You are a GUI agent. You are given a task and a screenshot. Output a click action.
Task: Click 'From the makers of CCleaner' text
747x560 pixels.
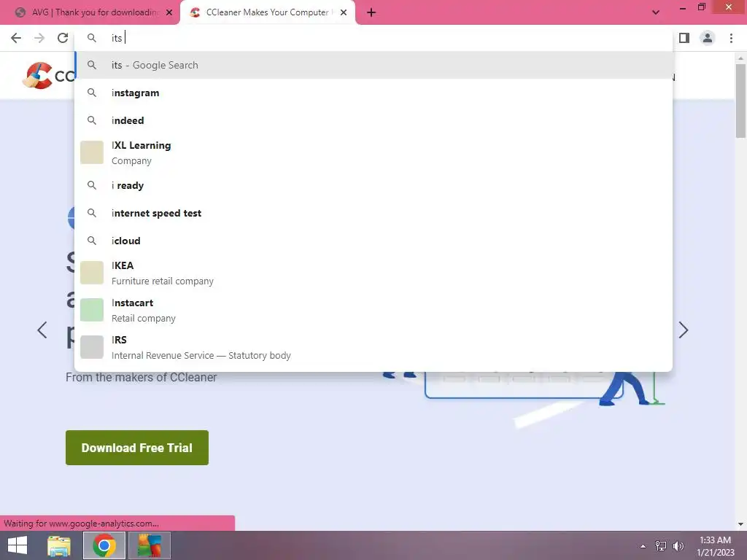click(141, 377)
